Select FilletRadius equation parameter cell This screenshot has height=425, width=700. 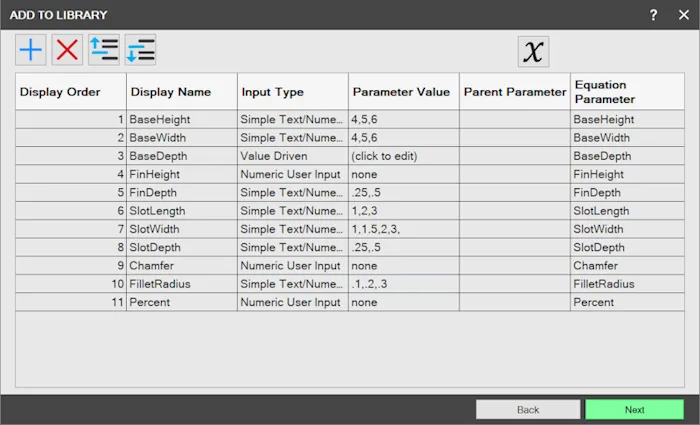click(x=627, y=284)
